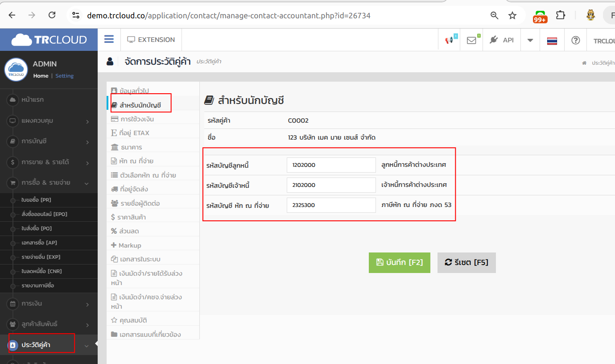
Task: Save with บันทึก [F2] button
Action: tap(399, 263)
